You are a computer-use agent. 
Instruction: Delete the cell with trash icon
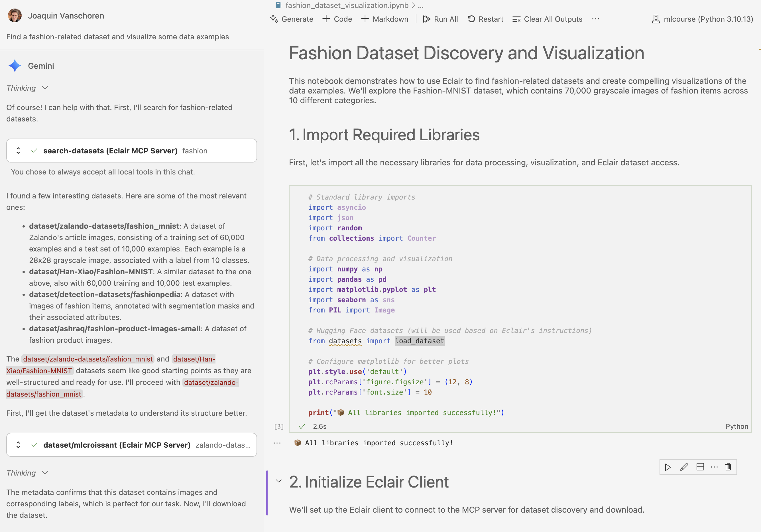(x=728, y=467)
